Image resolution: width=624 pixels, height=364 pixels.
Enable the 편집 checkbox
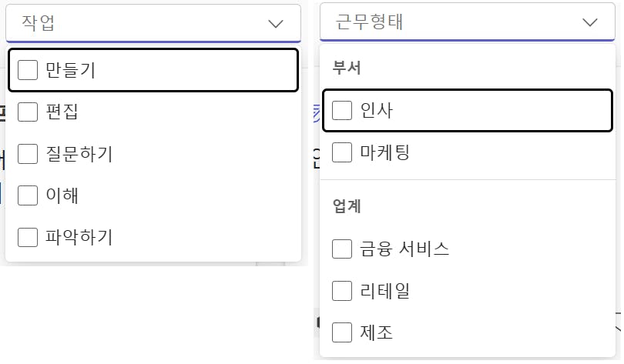(x=28, y=112)
